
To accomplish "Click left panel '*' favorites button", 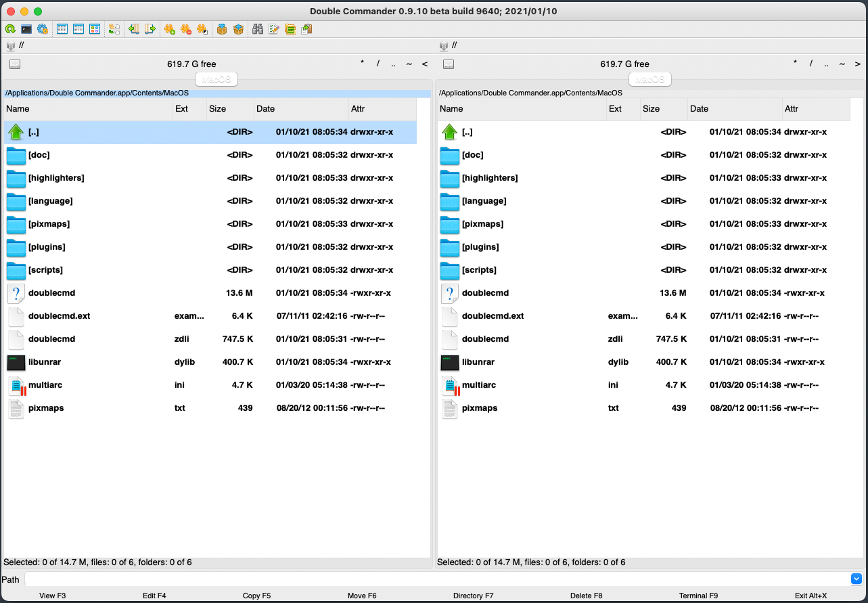I will point(362,64).
